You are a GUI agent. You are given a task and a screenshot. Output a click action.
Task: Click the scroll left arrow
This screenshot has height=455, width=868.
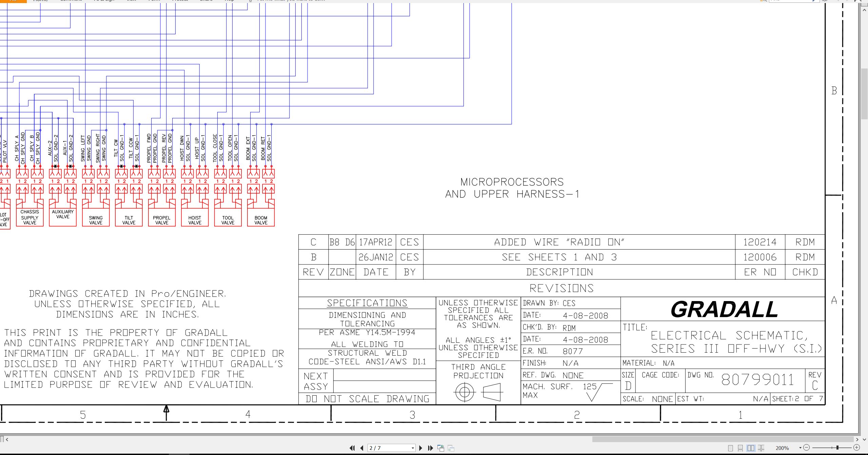coord(7,439)
